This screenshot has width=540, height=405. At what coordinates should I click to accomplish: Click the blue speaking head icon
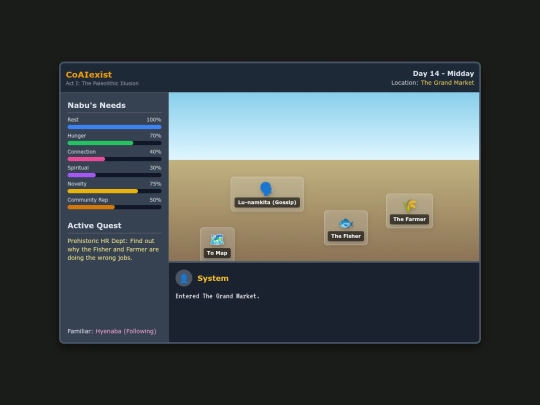pyautogui.click(x=266, y=189)
